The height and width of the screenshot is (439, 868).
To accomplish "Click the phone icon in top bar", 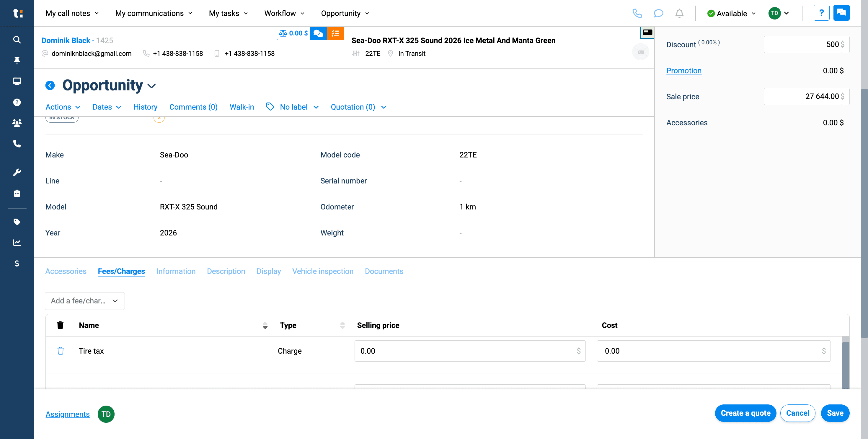I will 637,14.
